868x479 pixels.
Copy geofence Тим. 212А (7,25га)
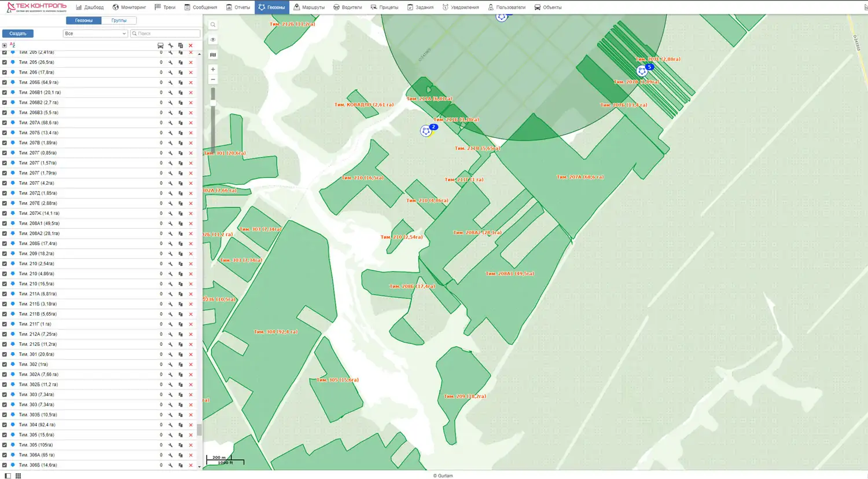click(181, 334)
